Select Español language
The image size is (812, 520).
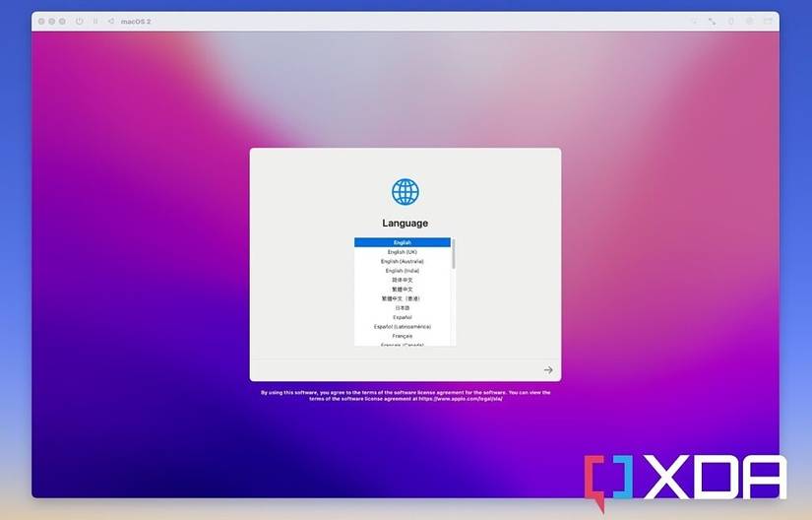coord(403,317)
